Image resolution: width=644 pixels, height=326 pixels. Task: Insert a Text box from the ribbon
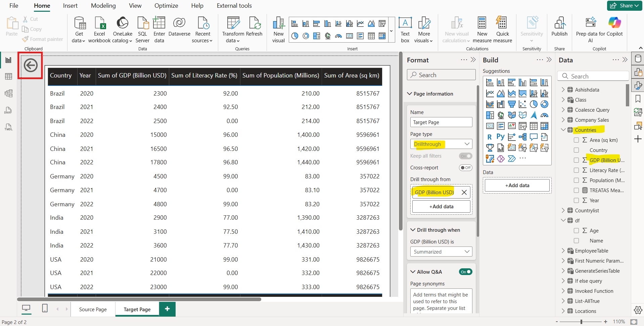(405, 29)
